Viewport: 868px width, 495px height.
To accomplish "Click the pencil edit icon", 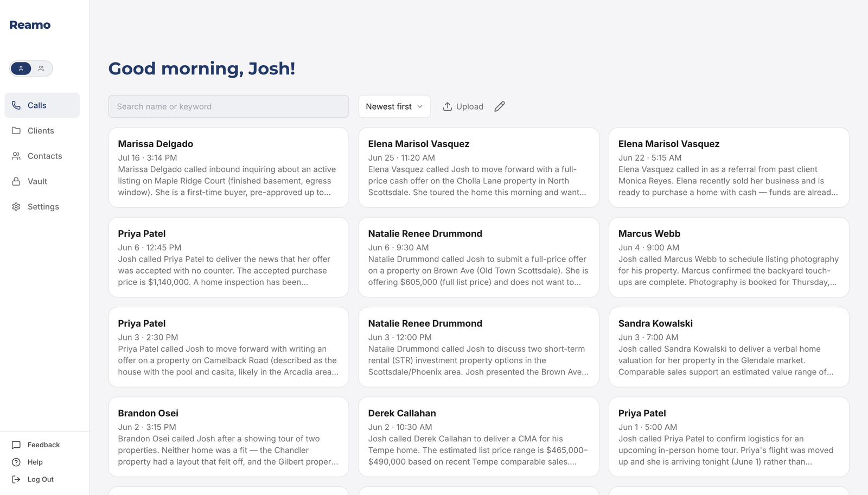I will tap(500, 106).
